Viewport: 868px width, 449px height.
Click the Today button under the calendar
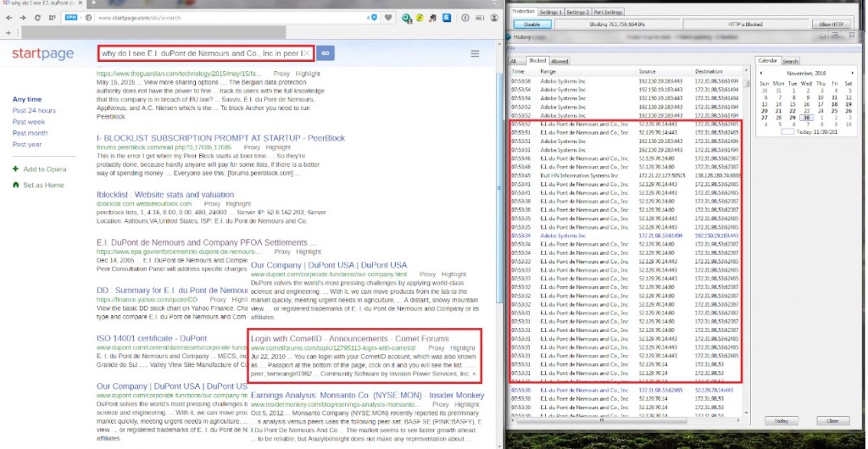[781, 420]
